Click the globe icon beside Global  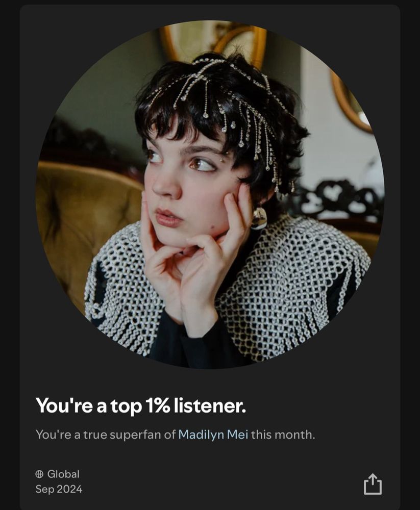pos(39,474)
